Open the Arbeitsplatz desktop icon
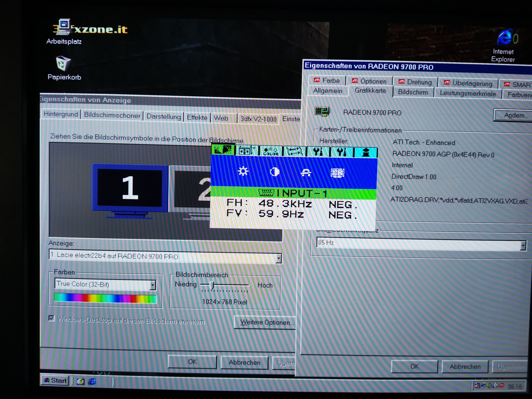 coord(63,27)
